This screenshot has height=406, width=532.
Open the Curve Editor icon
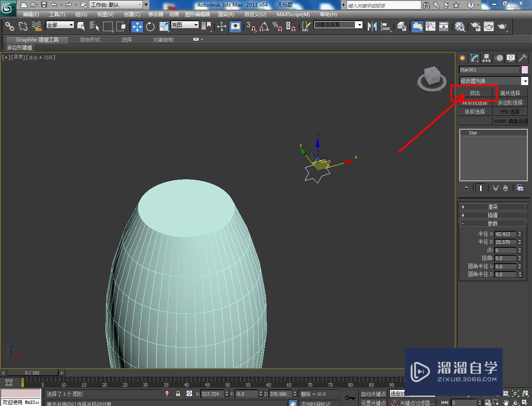coord(431,27)
